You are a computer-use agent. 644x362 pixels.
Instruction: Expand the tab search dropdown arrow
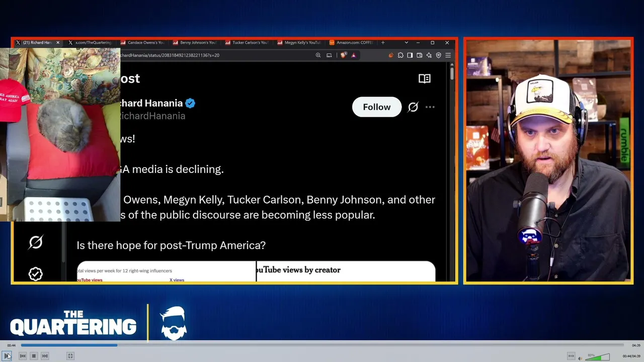tap(407, 43)
